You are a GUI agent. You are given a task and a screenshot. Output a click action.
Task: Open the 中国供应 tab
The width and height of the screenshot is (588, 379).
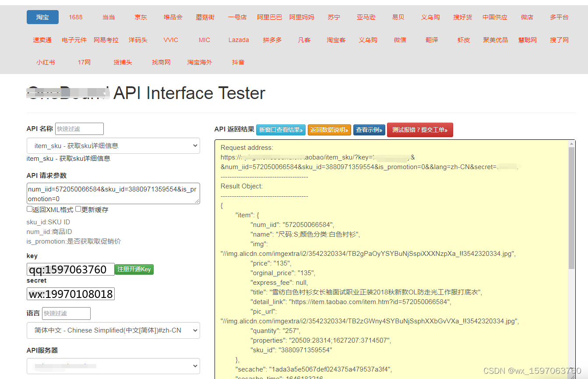(495, 17)
